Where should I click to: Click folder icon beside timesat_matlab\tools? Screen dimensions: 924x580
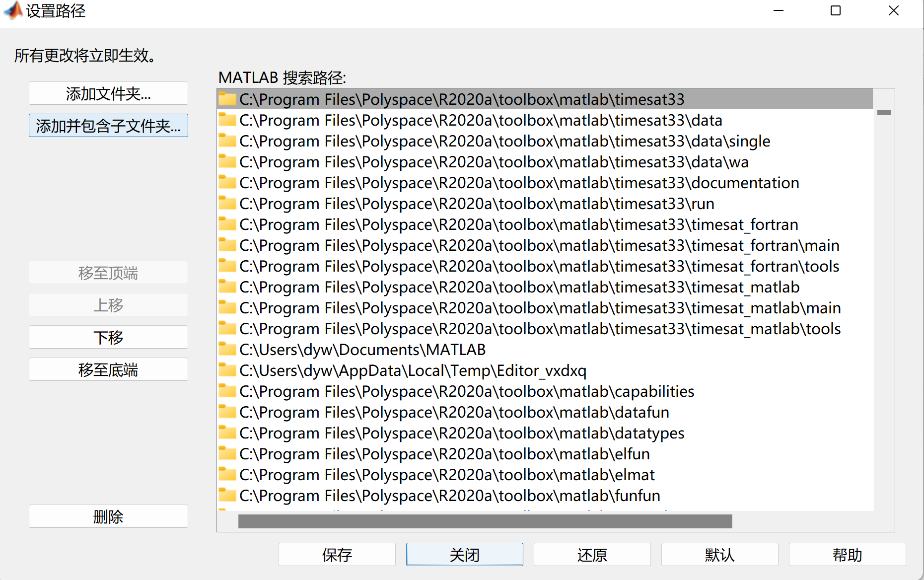click(x=227, y=328)
